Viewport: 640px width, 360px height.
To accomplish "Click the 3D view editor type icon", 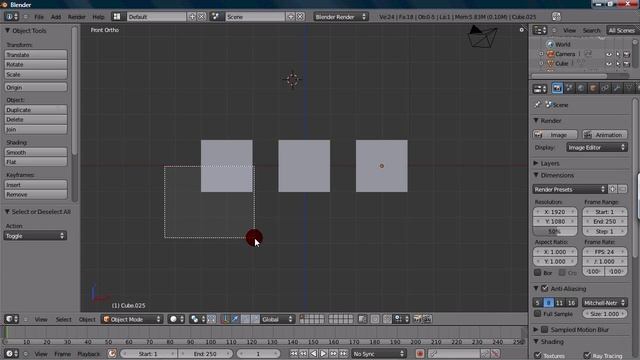I will 11,319.
